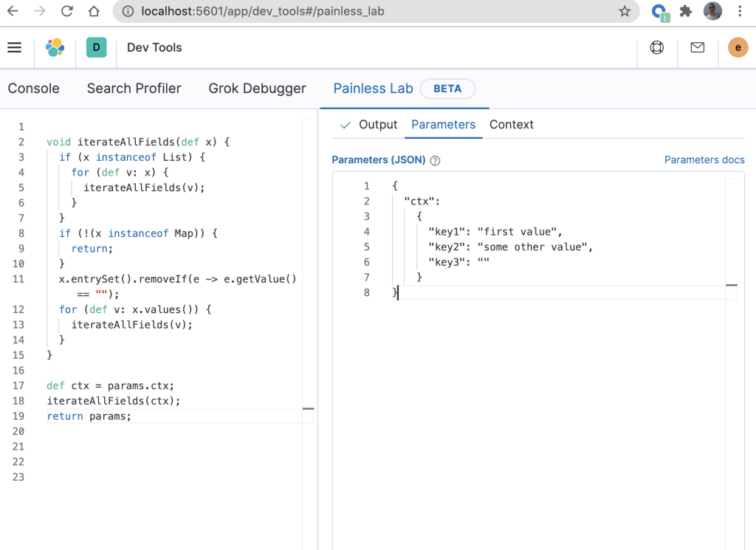Click the Dev Tools breadcrumb
The height and width of the screenshot is (550, 756).
154,48
